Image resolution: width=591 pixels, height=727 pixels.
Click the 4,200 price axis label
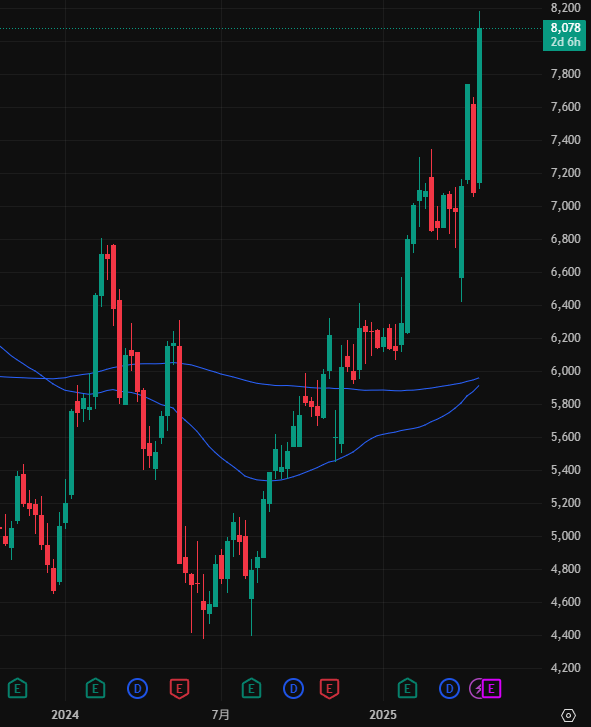[566, 668]
